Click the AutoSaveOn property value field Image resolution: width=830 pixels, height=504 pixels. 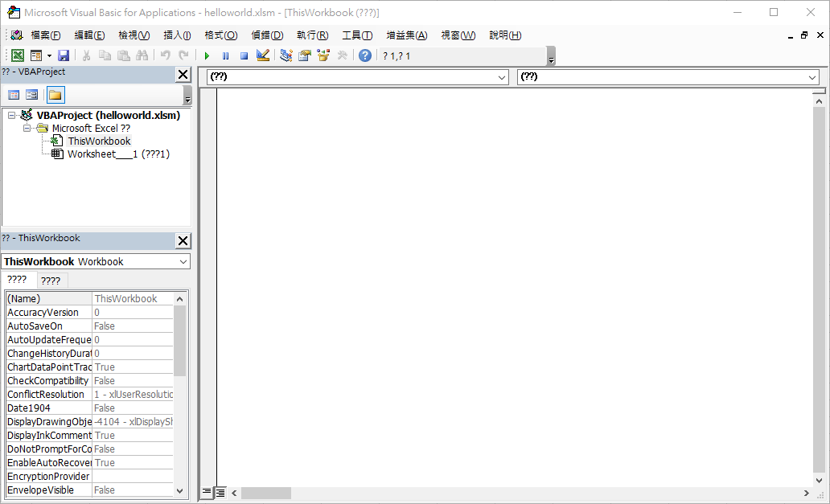pos(133,326)
